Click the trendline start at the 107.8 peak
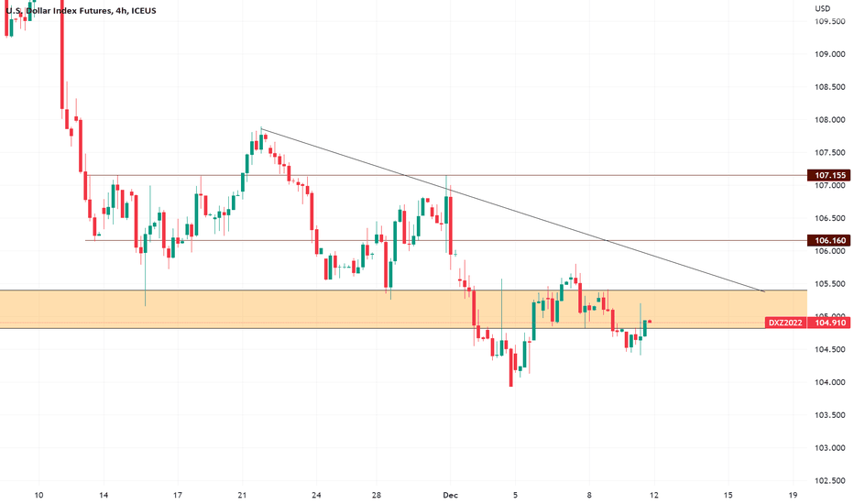The height and width of the screenshot is (504, 854). [x=261, y=129]
